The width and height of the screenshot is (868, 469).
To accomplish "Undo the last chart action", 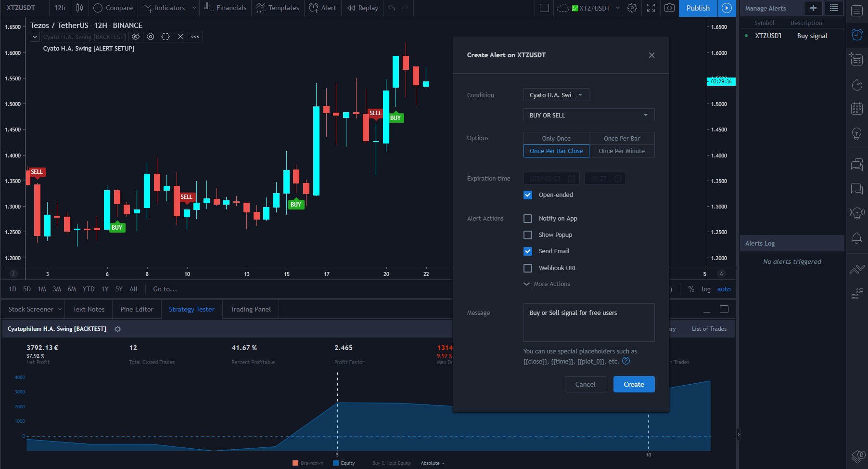I will click(391, 8).
